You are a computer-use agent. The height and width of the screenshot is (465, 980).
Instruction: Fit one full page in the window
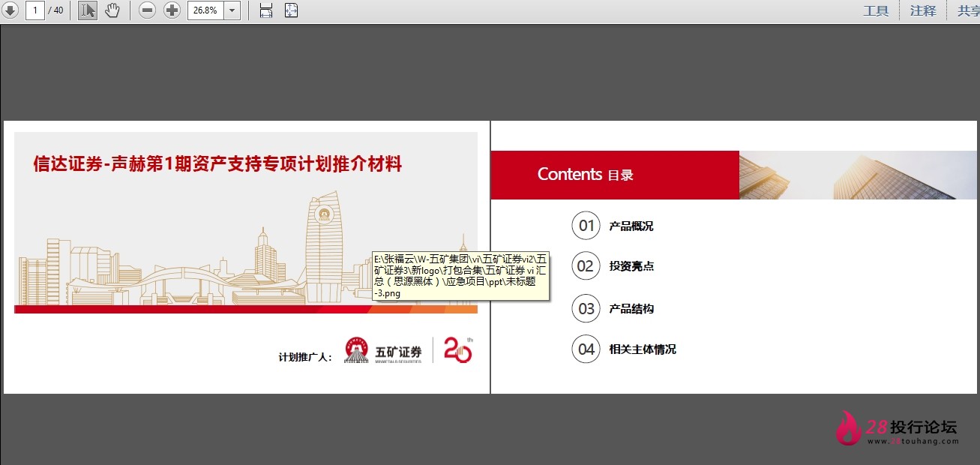tap(291, 10)
